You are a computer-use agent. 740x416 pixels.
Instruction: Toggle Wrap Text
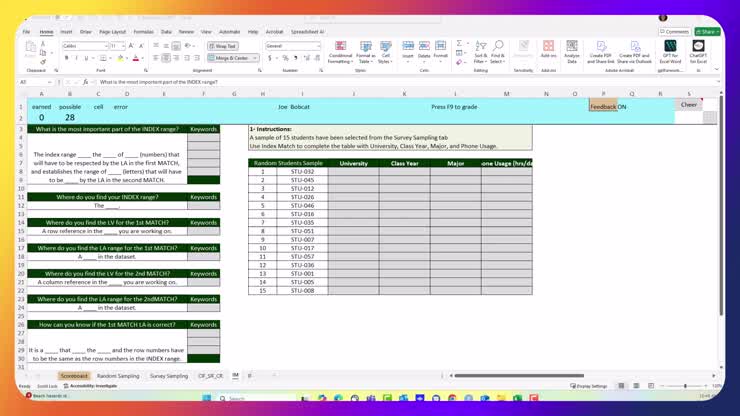pos(222,46)
